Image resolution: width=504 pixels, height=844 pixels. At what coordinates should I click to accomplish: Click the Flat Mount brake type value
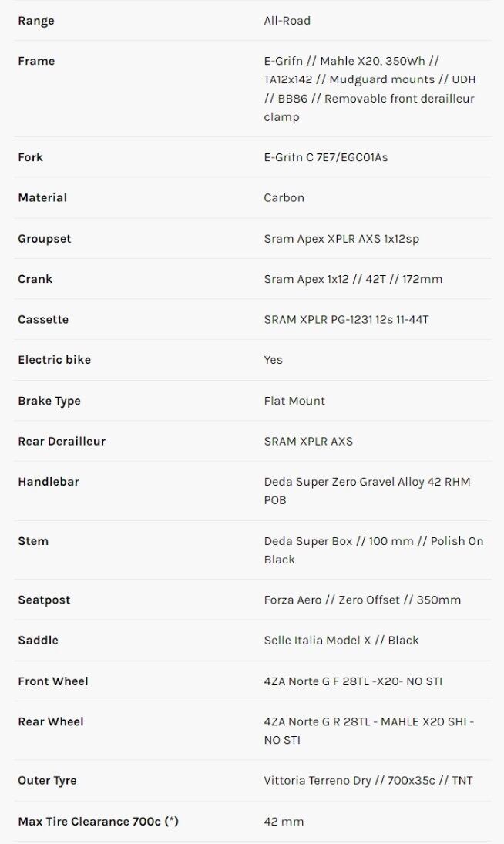click(294, 401)
